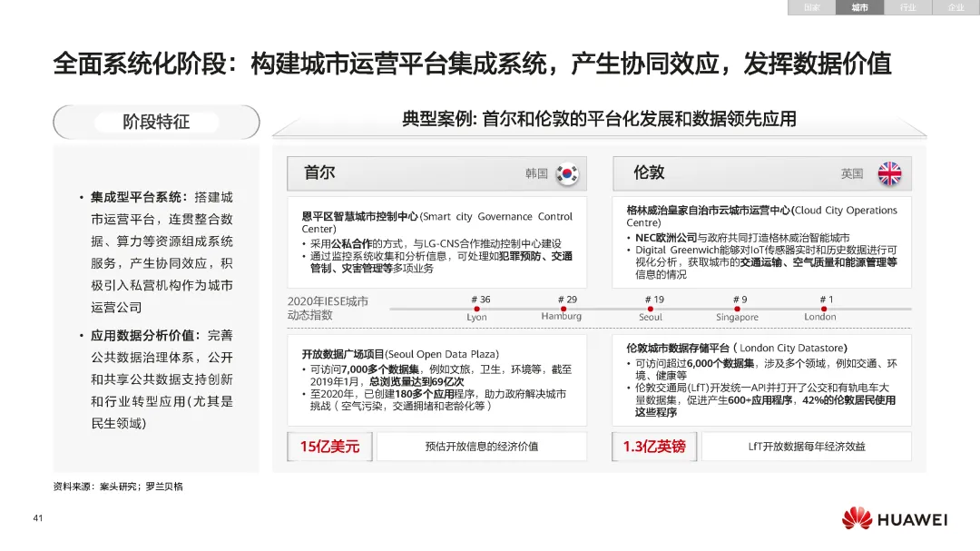
Task: Click the Seoul #19 marker dot
Action: click(x=650, y=309)
